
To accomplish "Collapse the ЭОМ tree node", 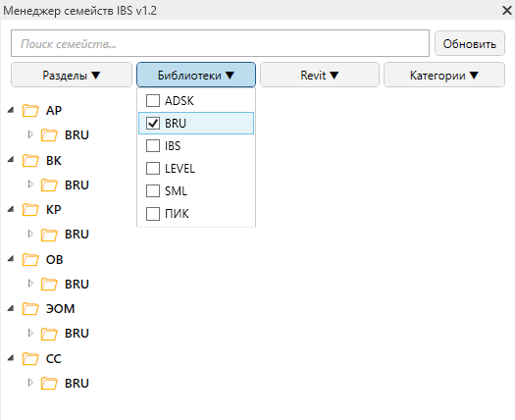I will pyautogui.click(x=11, y=308).
